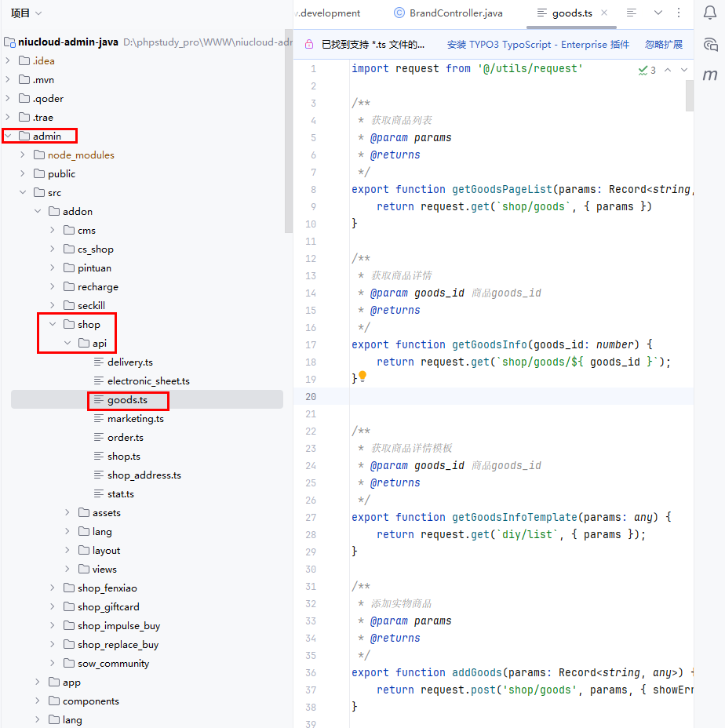Click Install TYPO3 TypeScript plugin link

[537, 45]
